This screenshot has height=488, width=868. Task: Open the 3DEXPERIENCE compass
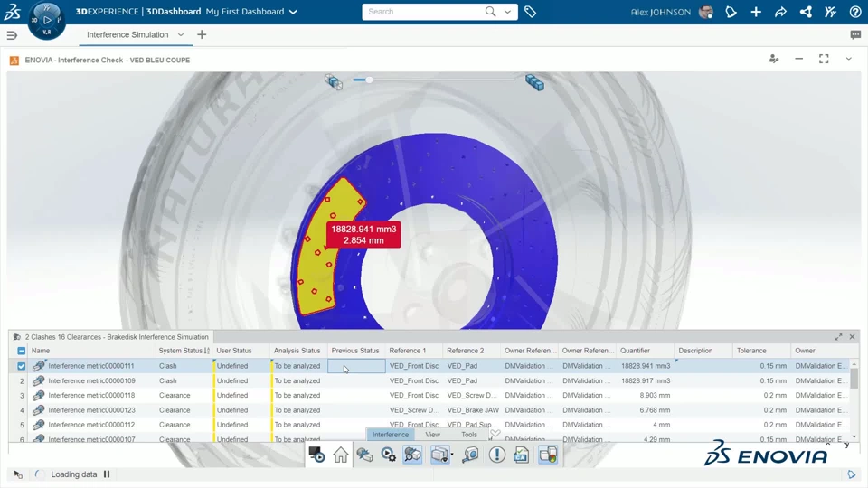(46, 21)
